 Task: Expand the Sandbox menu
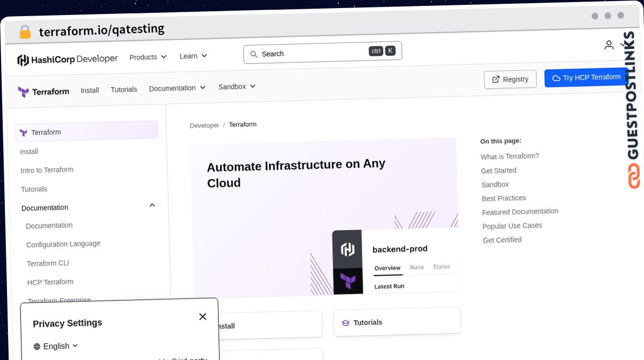tap(237, 87)
